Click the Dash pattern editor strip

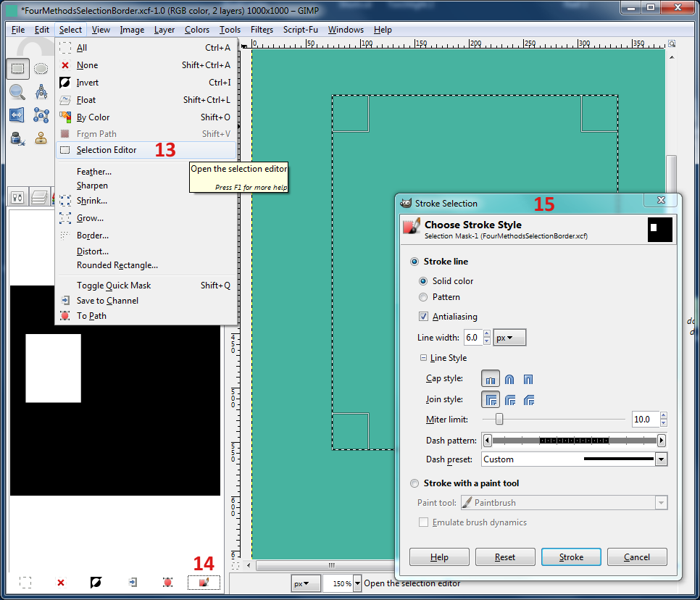pos(574,441)
